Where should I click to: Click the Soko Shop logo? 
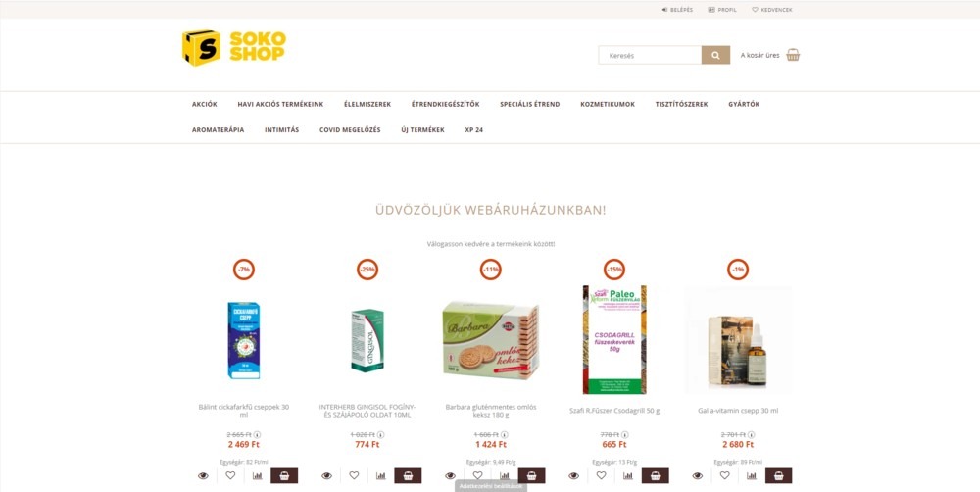[234, 47]
